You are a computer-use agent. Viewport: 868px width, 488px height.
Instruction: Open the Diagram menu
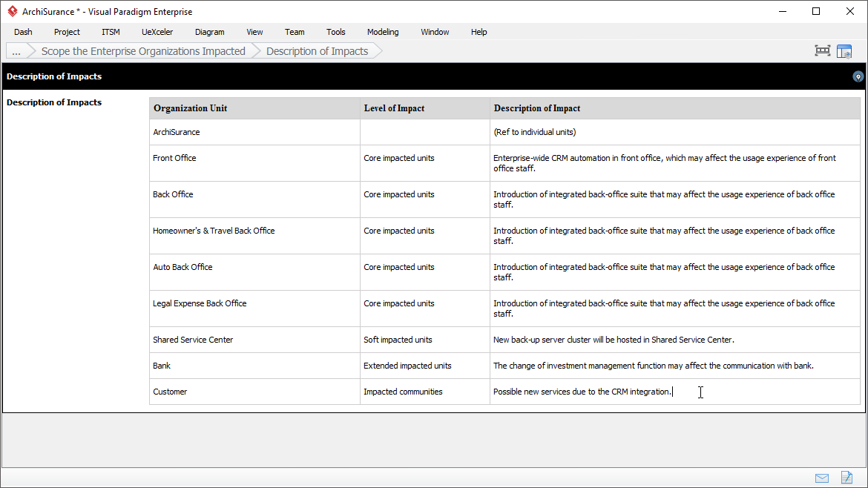click(210, 32)
